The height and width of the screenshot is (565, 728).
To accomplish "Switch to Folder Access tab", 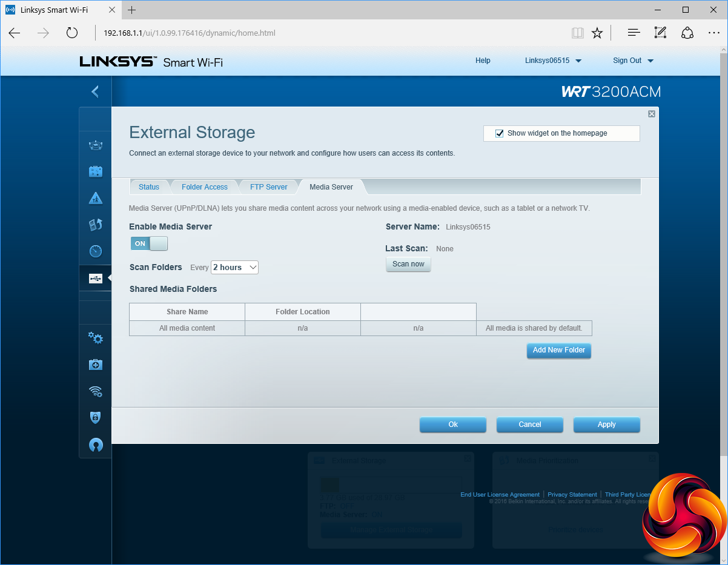I will pyautogui.click(x=205, y=187).
